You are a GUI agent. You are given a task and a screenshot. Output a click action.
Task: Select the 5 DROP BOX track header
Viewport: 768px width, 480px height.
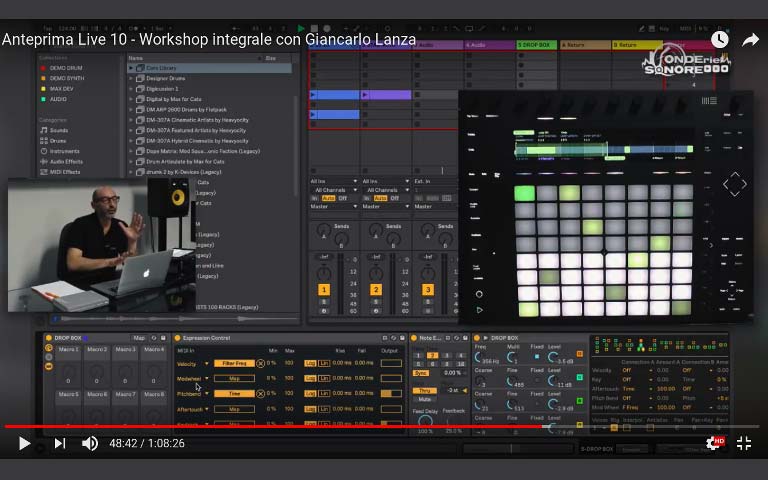coord(537,45)
